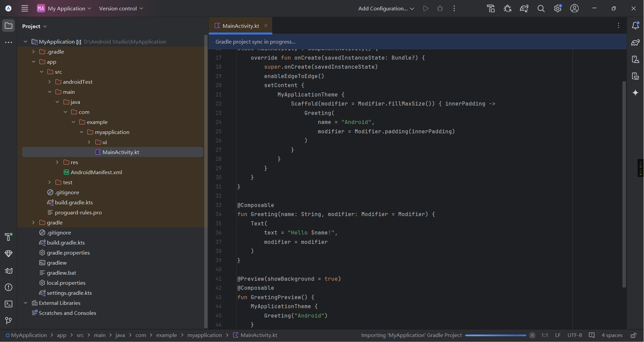Click myapplication breadcrumb segment
The height and width of the screenshot is (342, 644).
coord(204,335)
